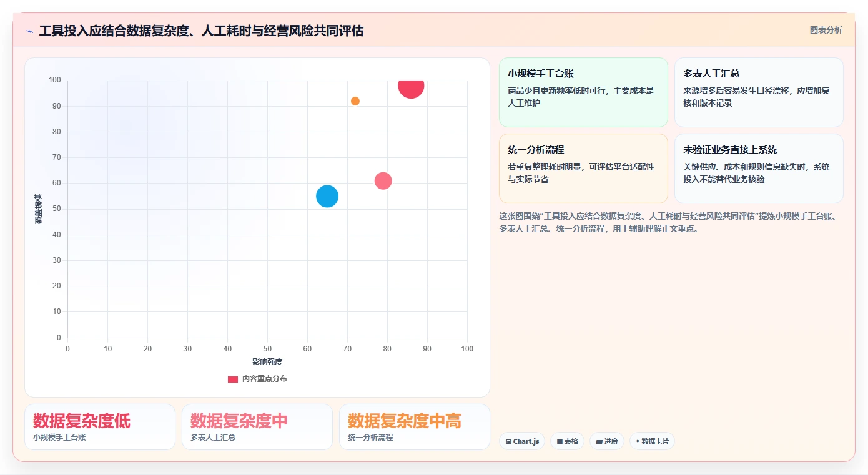Click the main title heading text
Viewport: 868px width, 475px height.
[x=201, y=31]
